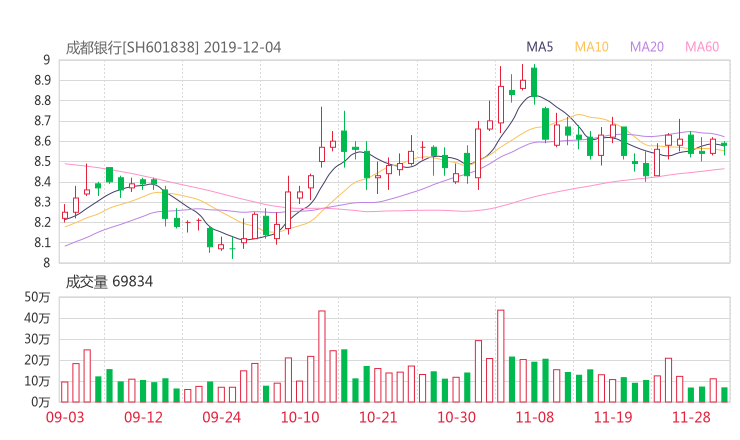Click the price axis value 8.8
Viewport: 740px width, 440px height.
(42, 101)
